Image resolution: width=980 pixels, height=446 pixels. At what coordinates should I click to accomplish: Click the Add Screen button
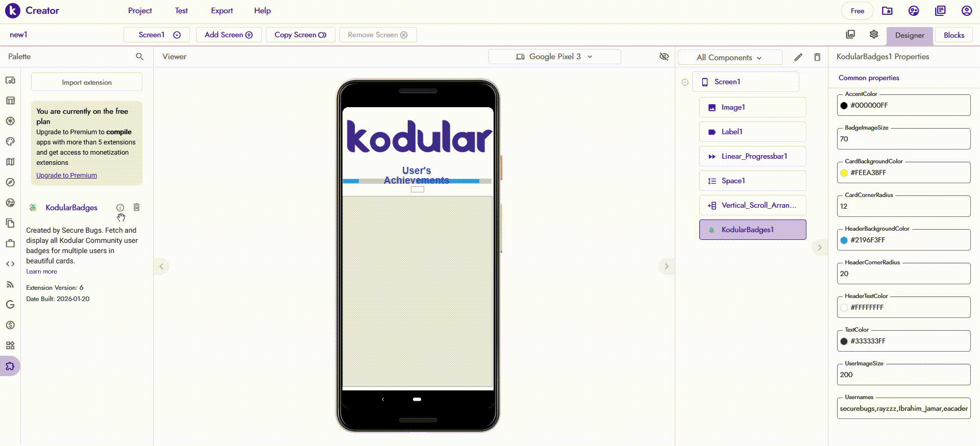(229, 35)
